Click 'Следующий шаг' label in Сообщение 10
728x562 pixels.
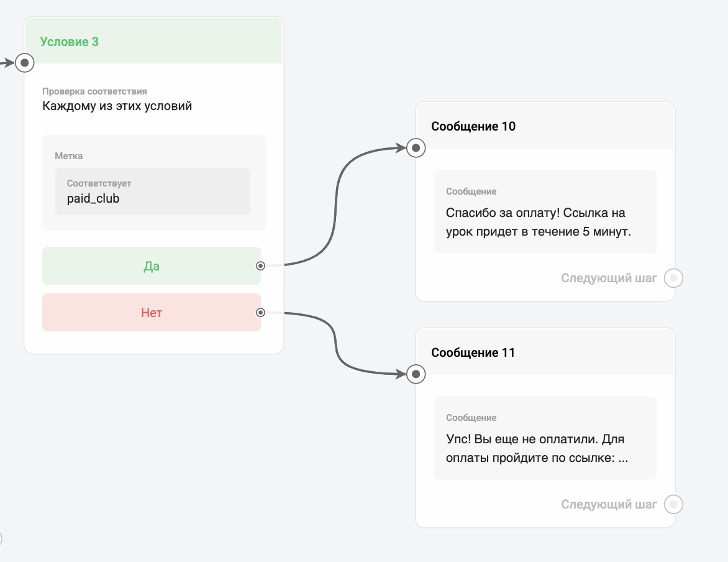click(609, 278)
